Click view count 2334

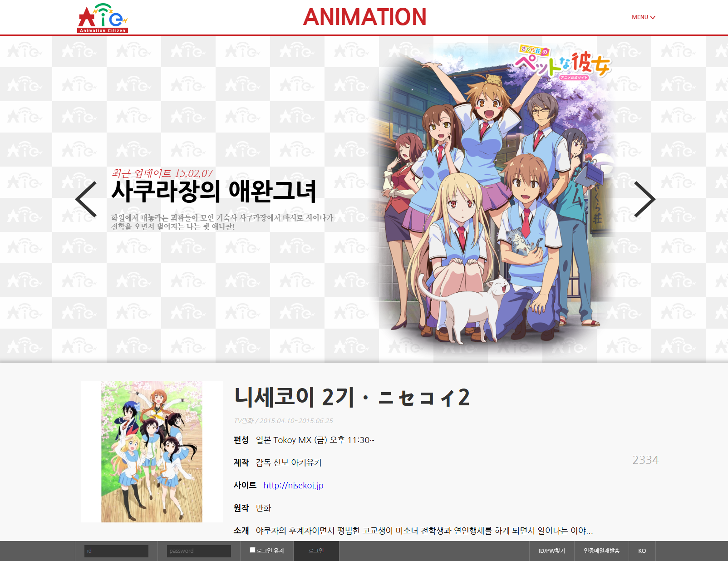(645, 460)
